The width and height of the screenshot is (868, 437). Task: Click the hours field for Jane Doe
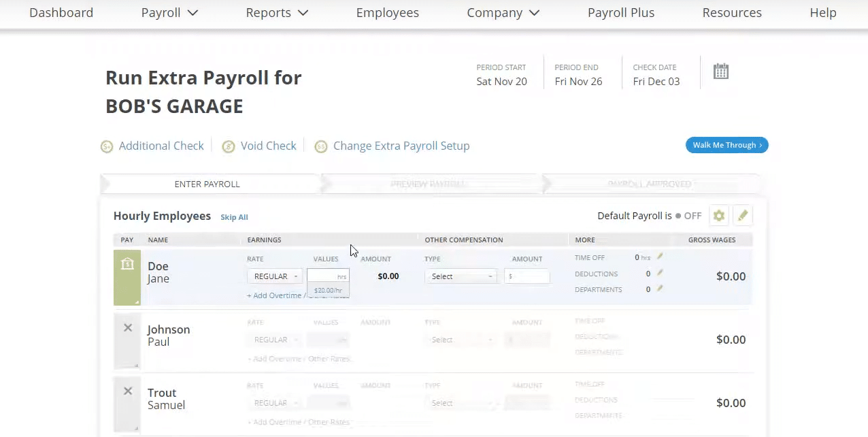(x=328, y=276)
